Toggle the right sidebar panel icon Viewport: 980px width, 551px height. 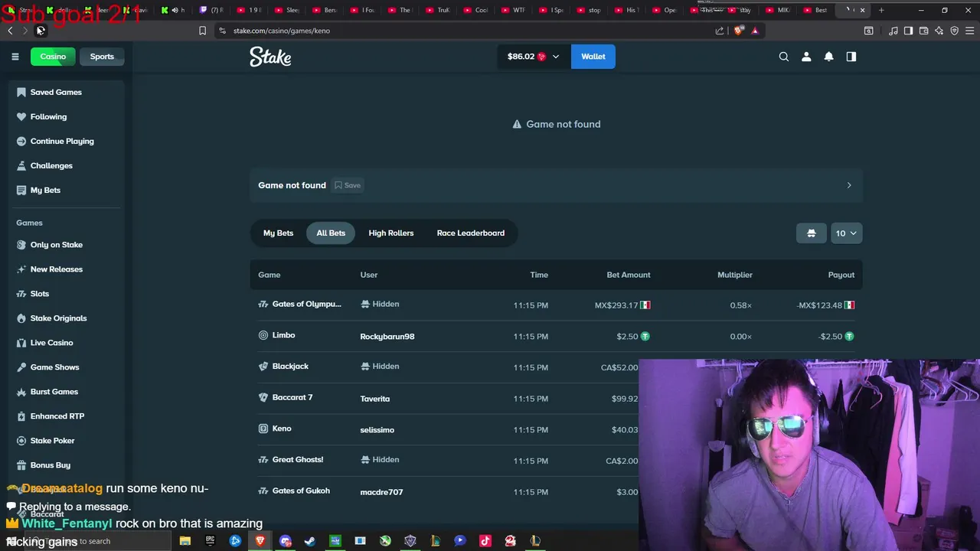(x=851, y=57)
